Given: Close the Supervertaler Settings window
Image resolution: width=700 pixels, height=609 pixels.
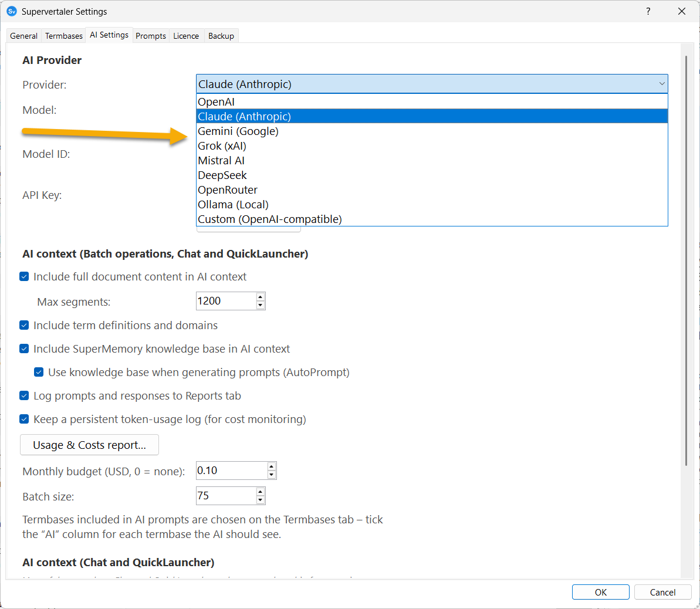Looking at the screenshot, I should [681, 11].
